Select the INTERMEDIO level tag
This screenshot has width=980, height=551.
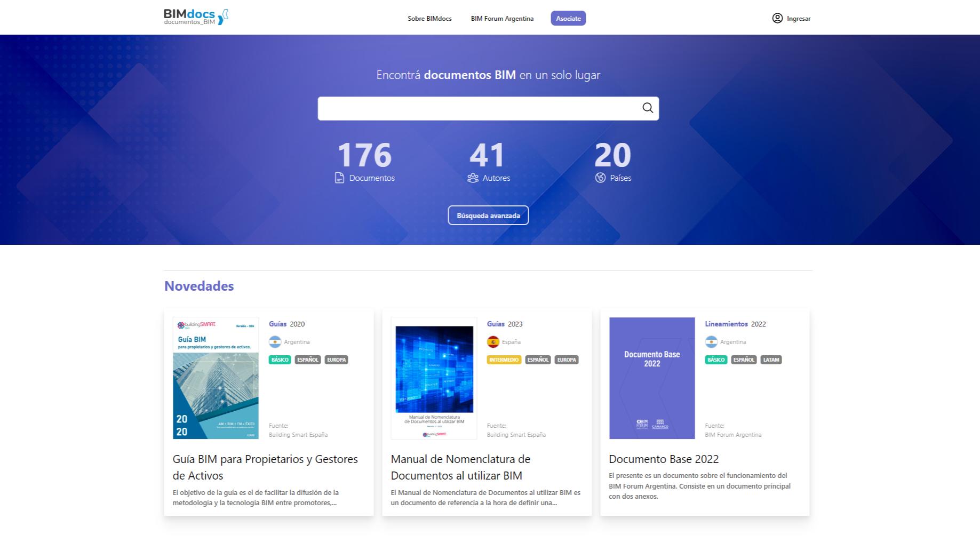(x=504, y=360)
